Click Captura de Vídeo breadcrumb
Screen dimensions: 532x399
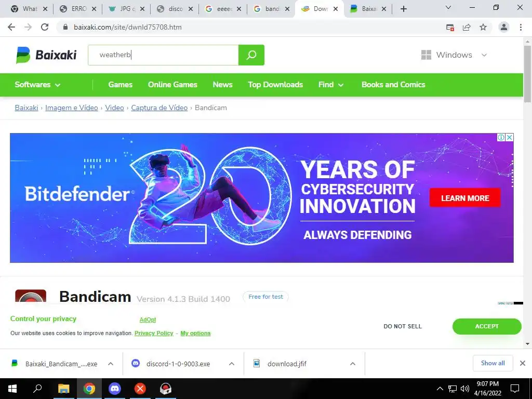pyautogui.click(x=159, y=108)
